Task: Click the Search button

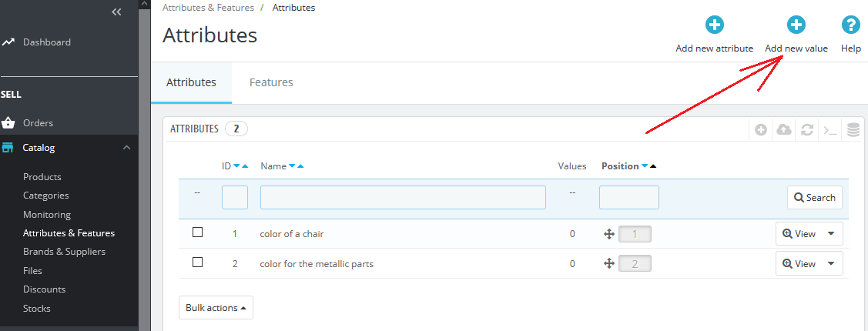Action: click(815, 198)
